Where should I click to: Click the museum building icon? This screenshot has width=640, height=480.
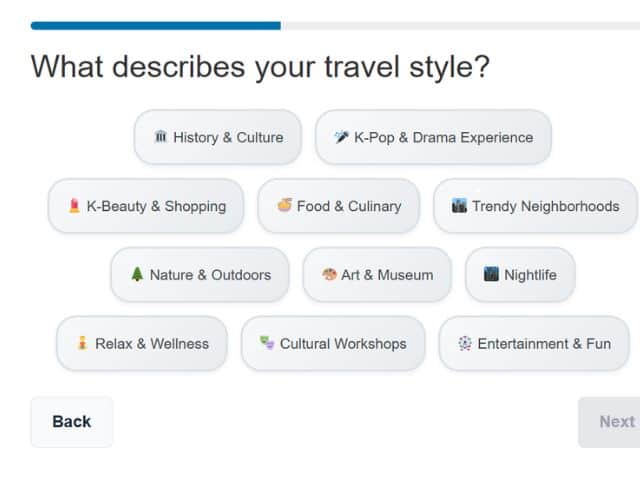tap(161, 137)
